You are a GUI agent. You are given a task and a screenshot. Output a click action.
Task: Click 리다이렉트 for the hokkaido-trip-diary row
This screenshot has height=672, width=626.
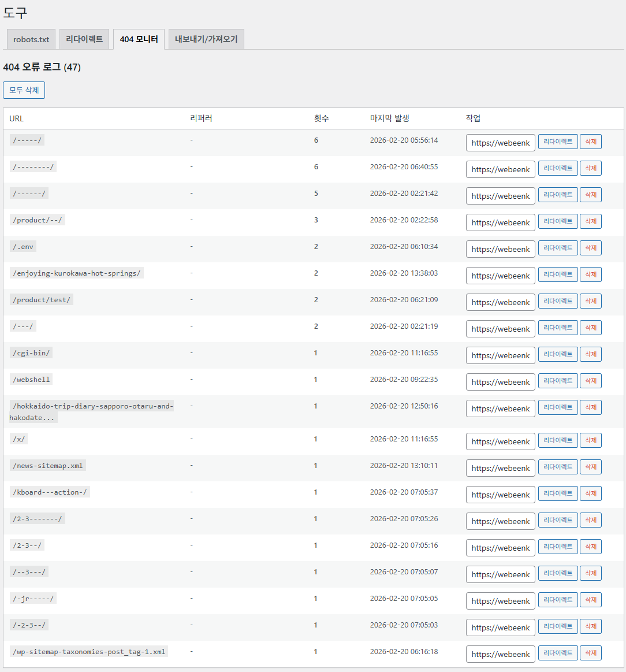click(557, 407)
